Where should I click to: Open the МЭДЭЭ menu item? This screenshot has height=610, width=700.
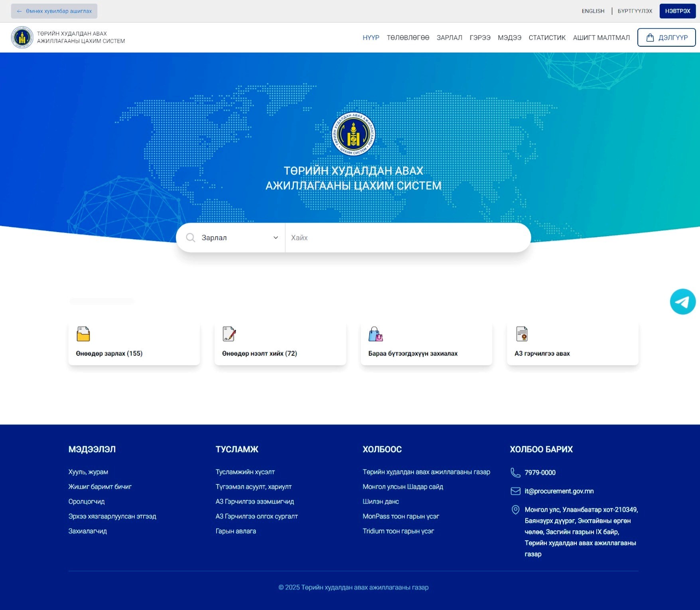click(x=509, y=37)
